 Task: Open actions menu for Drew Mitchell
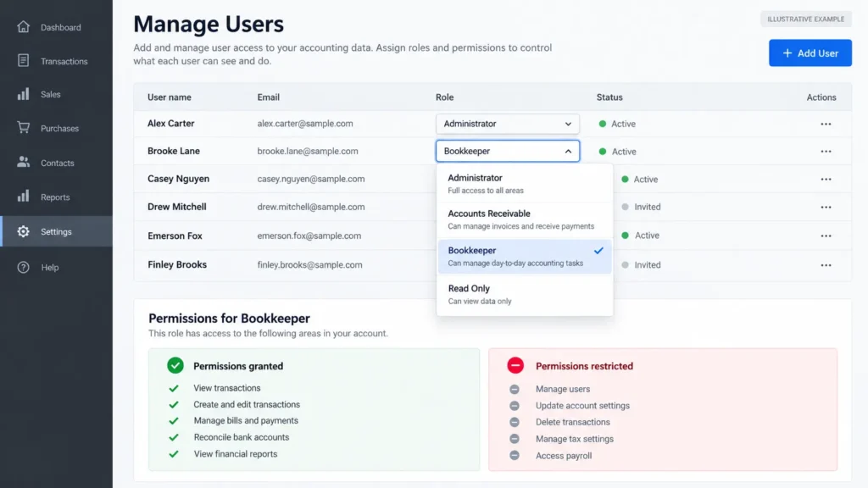(826, 207)
